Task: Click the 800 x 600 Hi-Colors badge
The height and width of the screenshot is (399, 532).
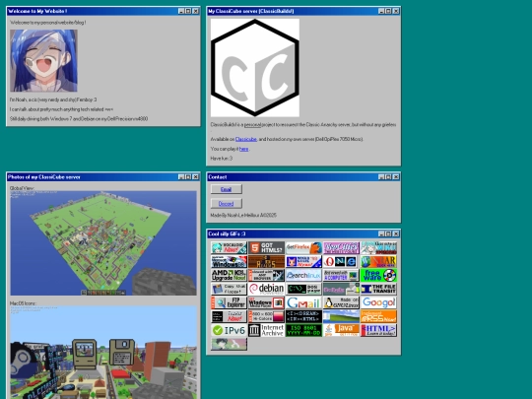Action: [x=266, y=316]
